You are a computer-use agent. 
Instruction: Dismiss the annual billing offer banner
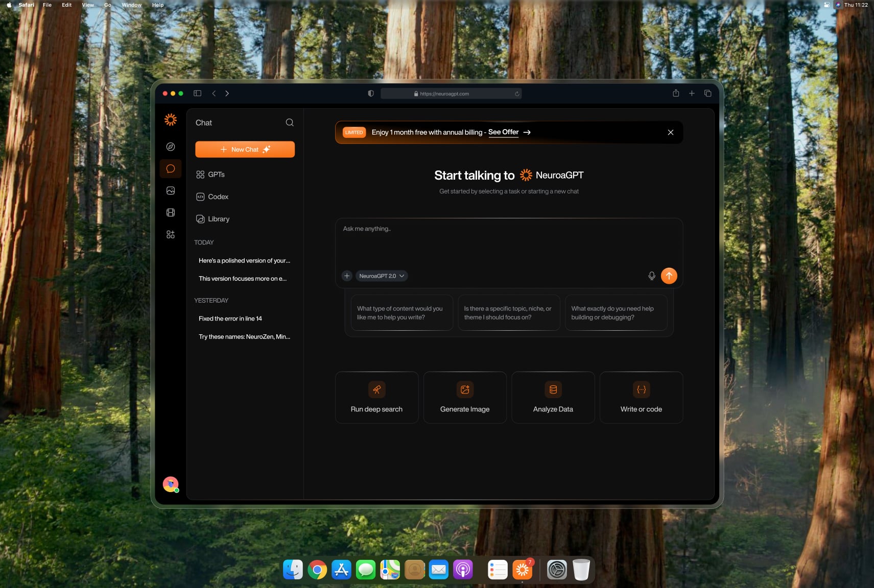tap(670, 132)
